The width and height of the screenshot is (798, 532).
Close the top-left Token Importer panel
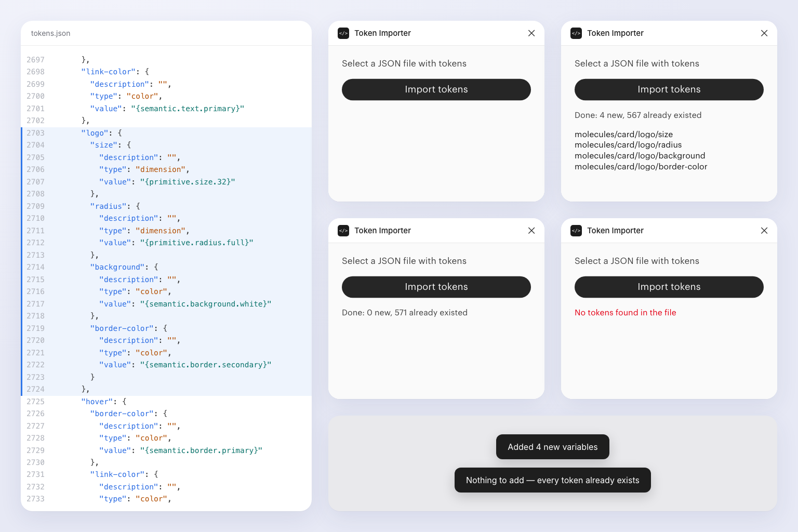[x=531, y=33]
